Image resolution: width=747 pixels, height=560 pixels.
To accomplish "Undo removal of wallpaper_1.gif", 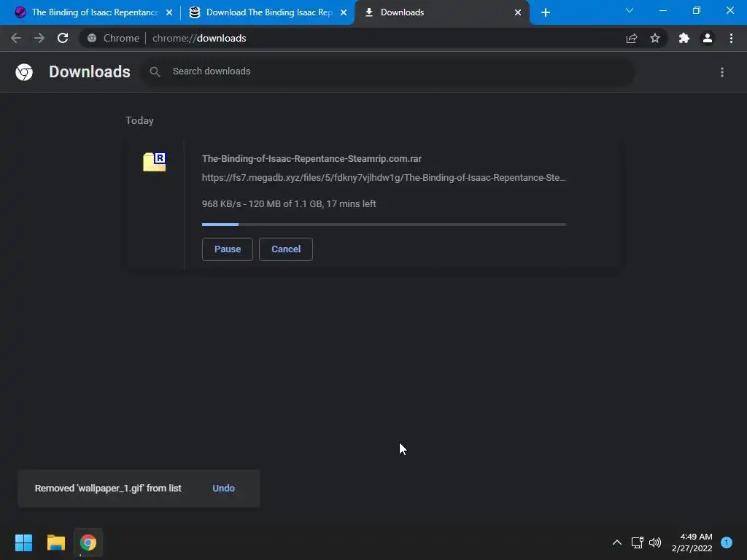I will tap(223, 488).
